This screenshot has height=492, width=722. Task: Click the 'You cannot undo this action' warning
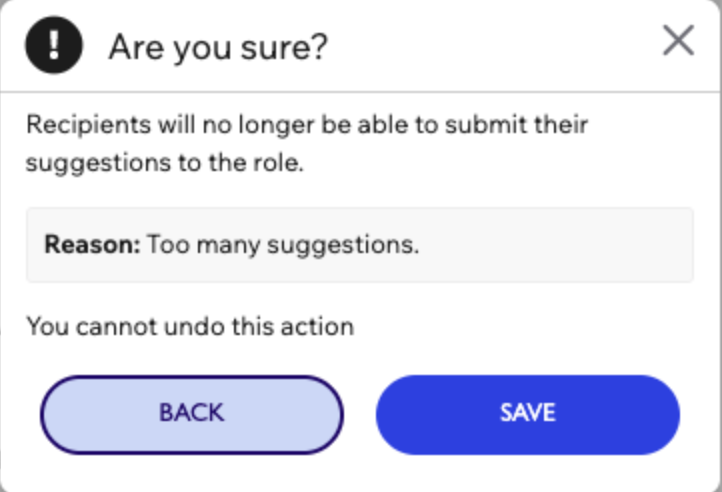point(190,327)
